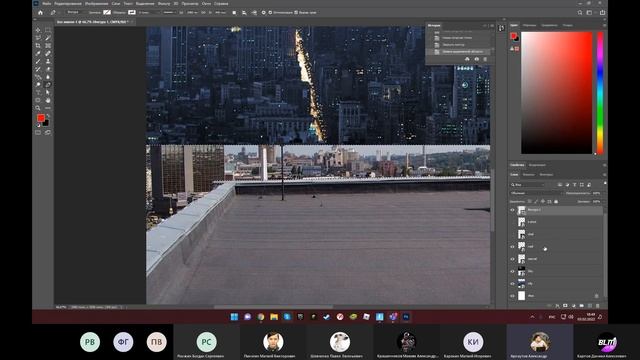Hide the layer with black thumbnail above city
640x360 pixels.
click(x=512, y=271)
